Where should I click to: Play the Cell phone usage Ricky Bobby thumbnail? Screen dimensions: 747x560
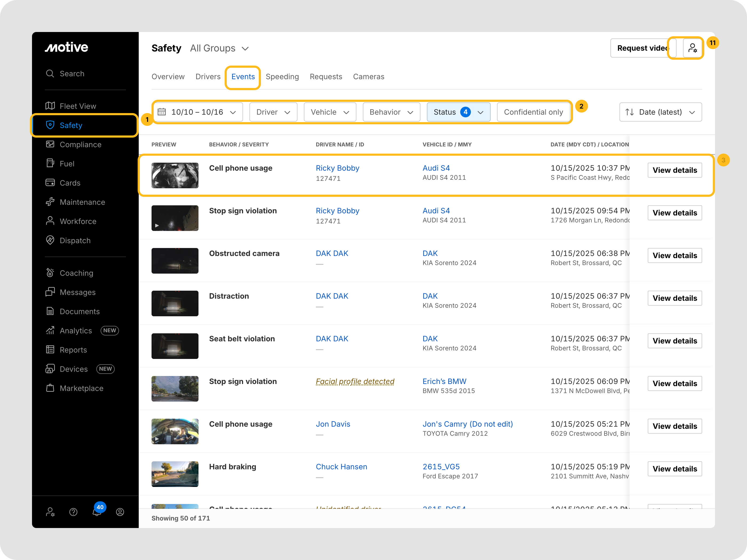tap(174, 175)
